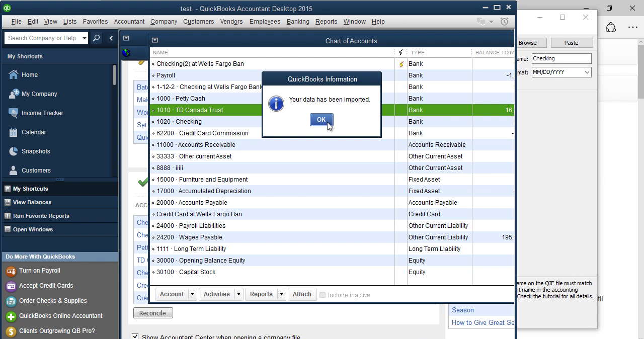The height and width of the screenshot is (339, 644).
Task: Open dropdown next to menu bar chat icon
Action: [x=492, y=22]
